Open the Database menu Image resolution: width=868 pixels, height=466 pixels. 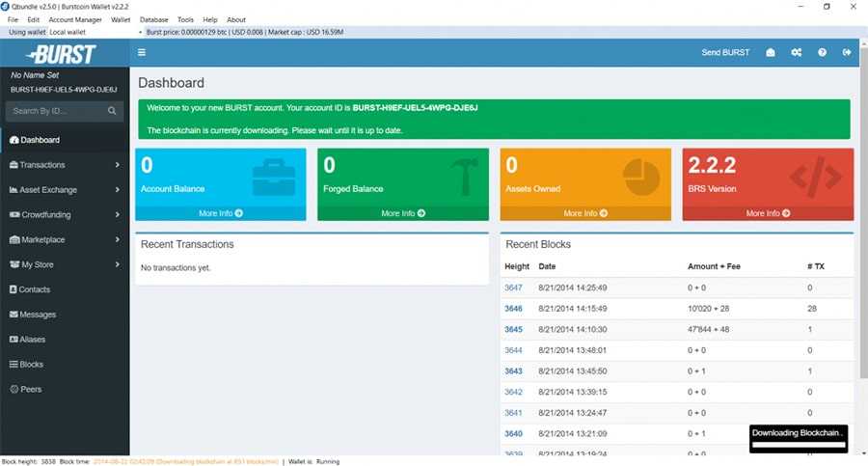coord(153,19)
